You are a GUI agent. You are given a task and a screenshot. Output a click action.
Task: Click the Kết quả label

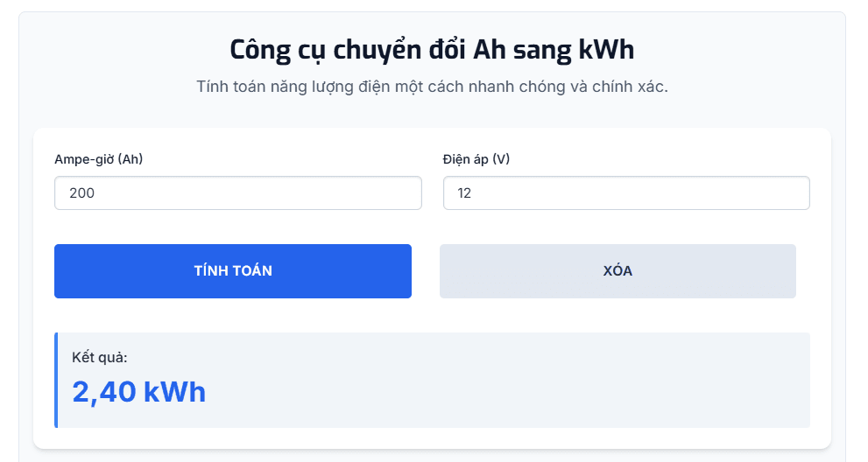click(100, 357)
